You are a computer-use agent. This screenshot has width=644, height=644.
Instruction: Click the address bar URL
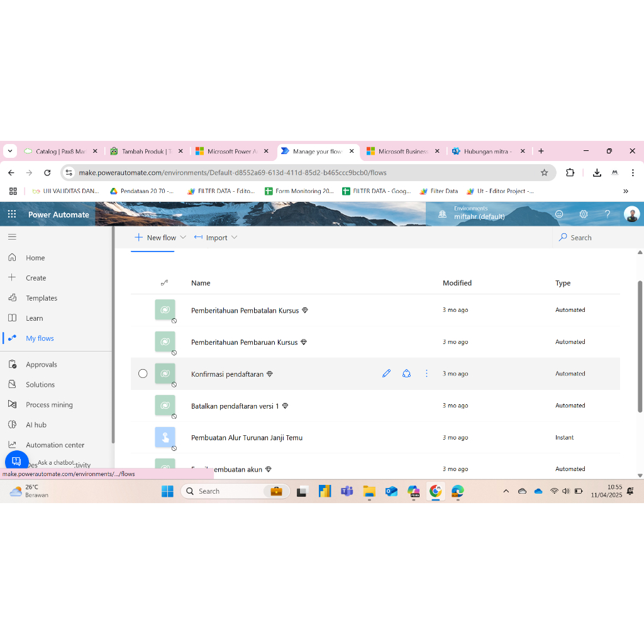[233, 172]
